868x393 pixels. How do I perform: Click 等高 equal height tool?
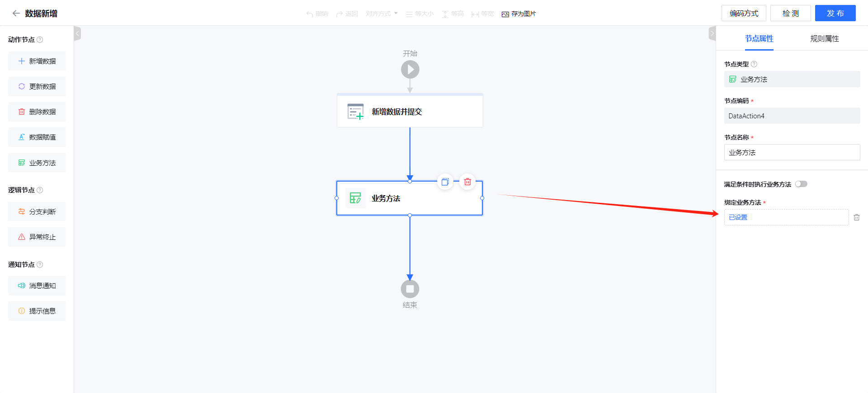[453, 14]
